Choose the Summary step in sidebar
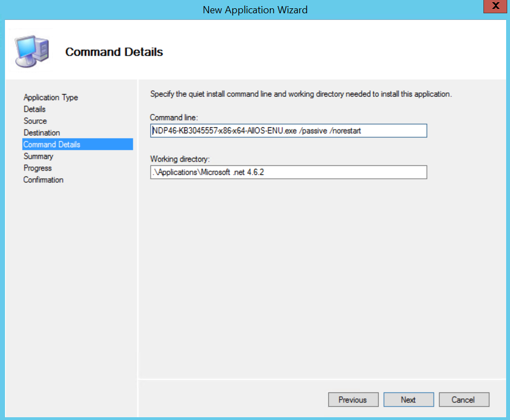 click(38, 156)
